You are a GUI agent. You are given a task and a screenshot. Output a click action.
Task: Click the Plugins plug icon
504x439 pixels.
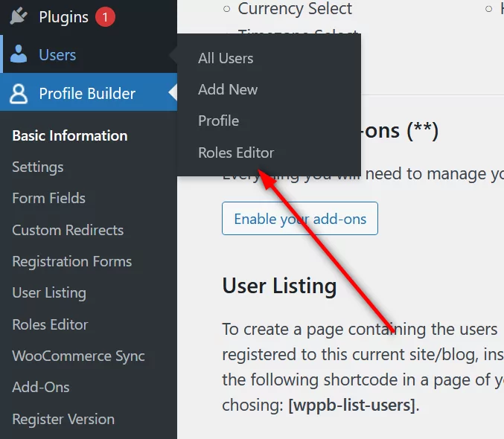click(19, 16)
